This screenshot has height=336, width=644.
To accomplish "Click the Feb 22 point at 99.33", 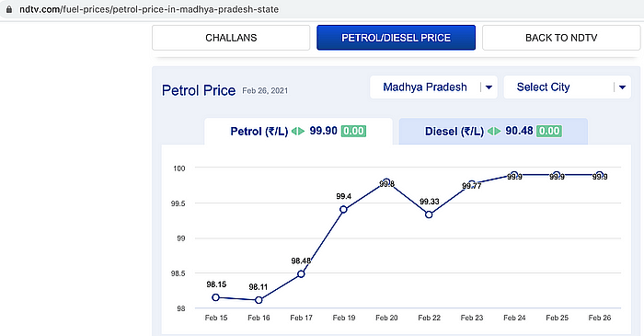I will (x=429, y=214).
